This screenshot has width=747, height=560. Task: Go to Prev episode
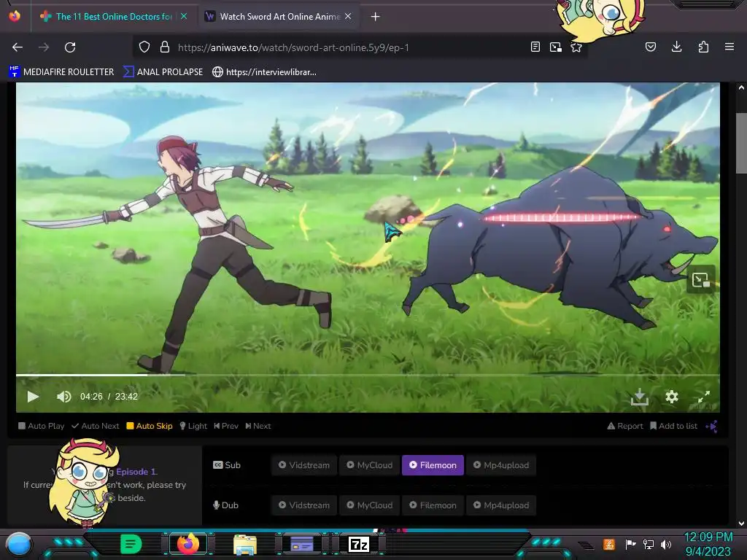[226, 426]
